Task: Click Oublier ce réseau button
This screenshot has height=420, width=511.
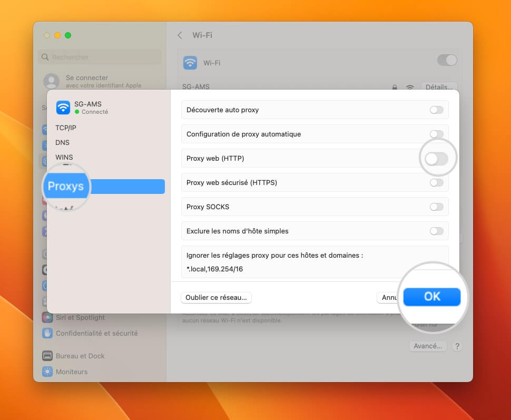Action: [x=216, y=297]
